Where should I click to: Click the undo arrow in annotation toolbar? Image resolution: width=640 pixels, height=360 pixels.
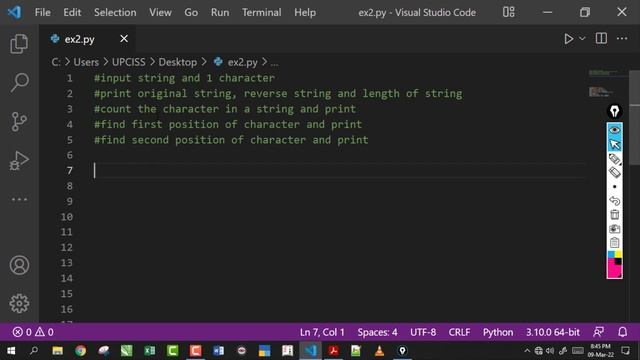[x=614, y=201]
